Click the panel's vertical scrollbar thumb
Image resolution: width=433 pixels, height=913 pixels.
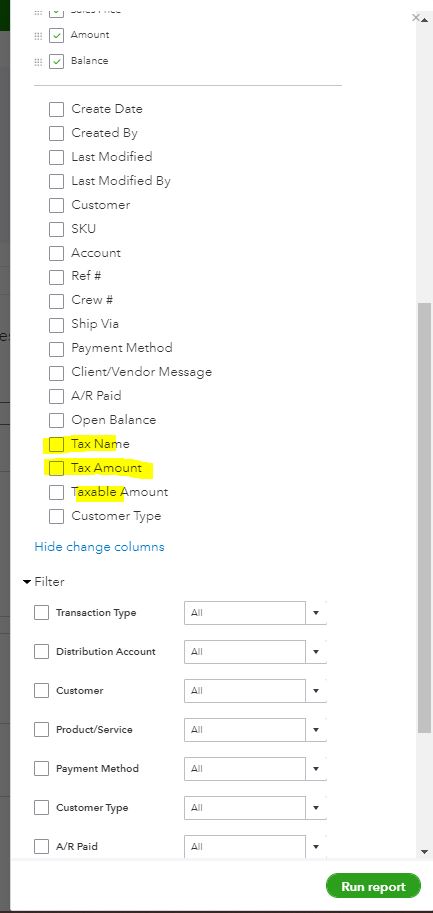(x=425, y=518)
